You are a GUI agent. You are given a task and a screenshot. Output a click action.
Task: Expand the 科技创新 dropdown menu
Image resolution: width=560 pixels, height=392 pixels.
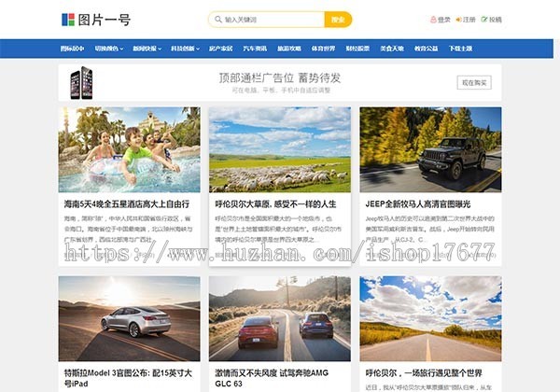pos(185,49)
